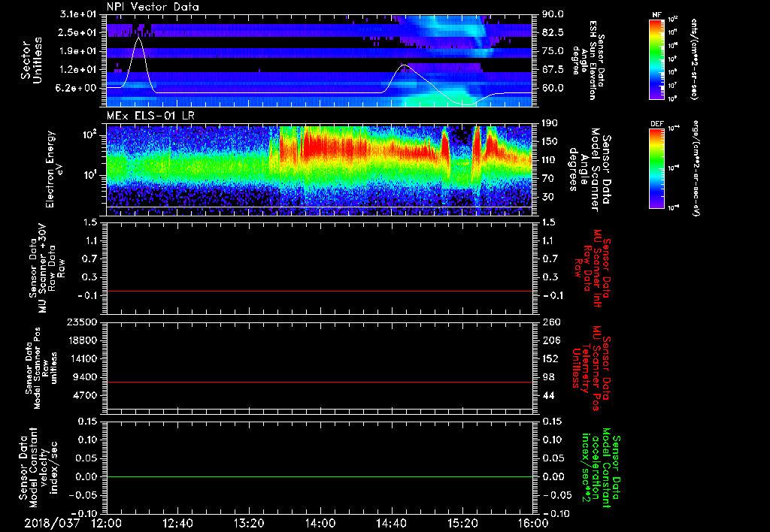Click the 190 degrees scanner angle tick
Image resolution: width=770 pixels, height=532 pixels.
[550, 123]
